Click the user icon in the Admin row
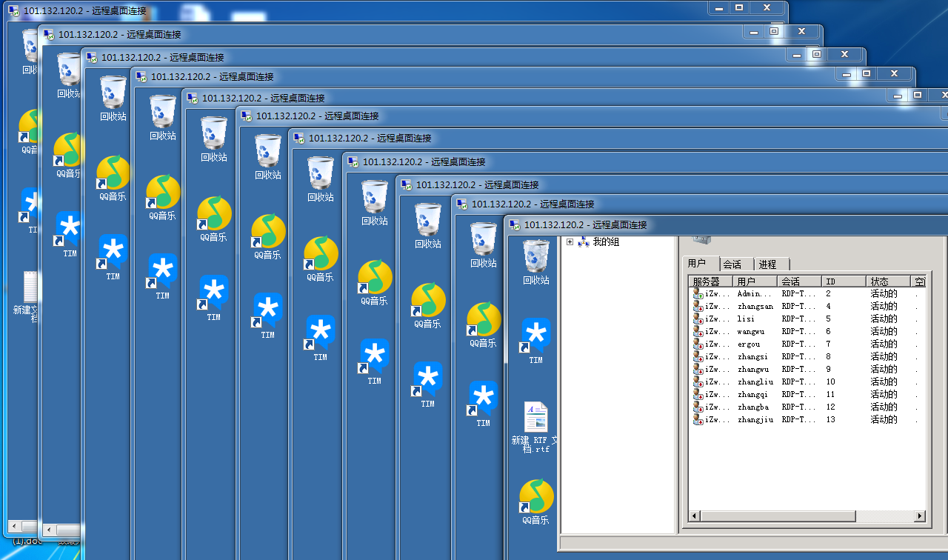The image size is (948, 560). [x=698, y=293]
